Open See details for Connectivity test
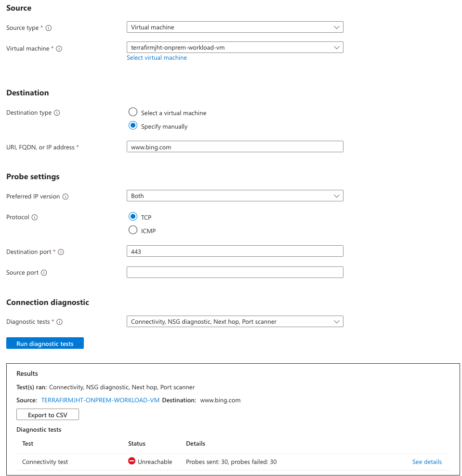Viewport: 462px width, 476px height. (x=427, y=462)
